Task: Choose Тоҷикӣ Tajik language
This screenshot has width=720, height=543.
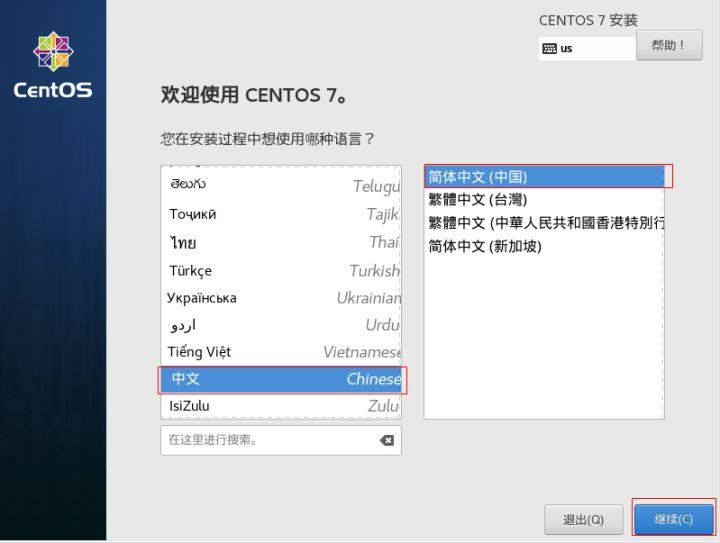Action: click(x=280, y=214)
